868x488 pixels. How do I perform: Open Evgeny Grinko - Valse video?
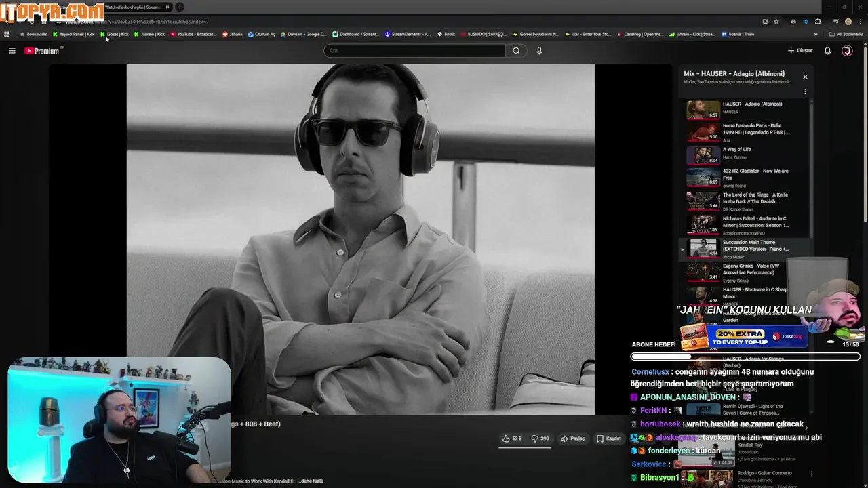coord(744,272)
